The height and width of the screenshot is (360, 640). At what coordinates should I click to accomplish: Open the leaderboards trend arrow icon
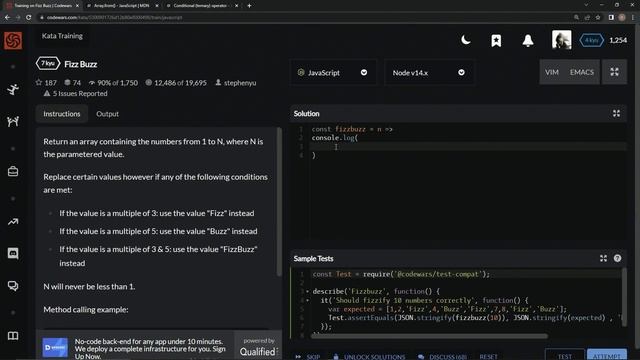(x=13, y=222)
